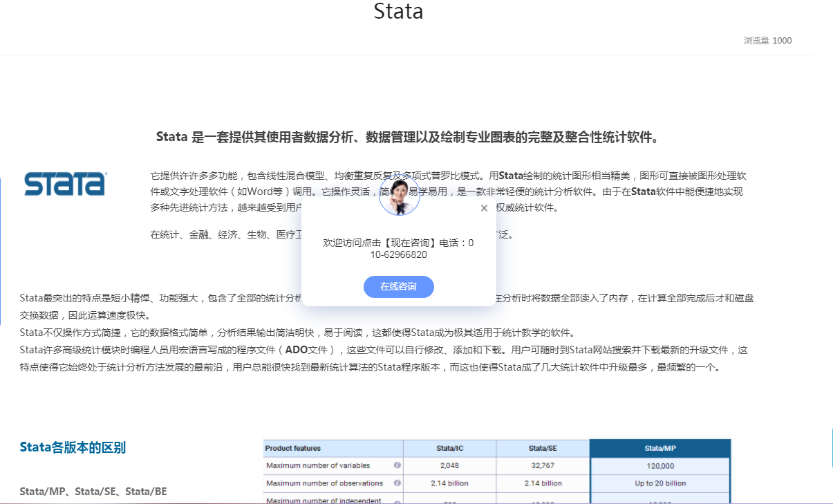The width and height of the screenshot is (833, 504).
Task: Click the Up to 20 billion cell
Action: click(x=660, y=483)
